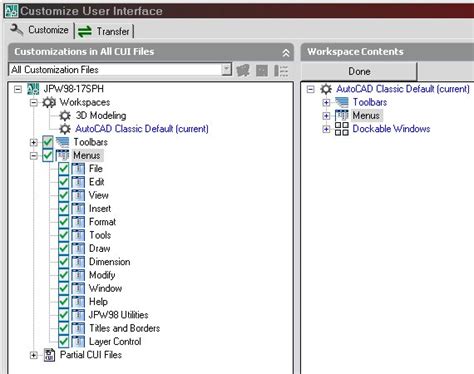Click the File menu icon

point(78,169)
